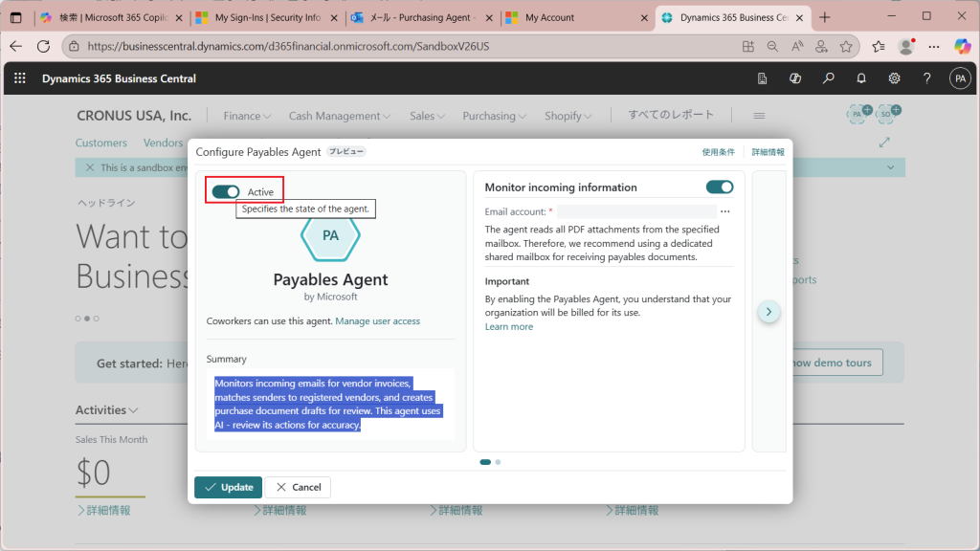The width and height of the screenshot is (980, 551).
Task: Expand the sandbox notification chevron
Action: click(x=891, y=167)
